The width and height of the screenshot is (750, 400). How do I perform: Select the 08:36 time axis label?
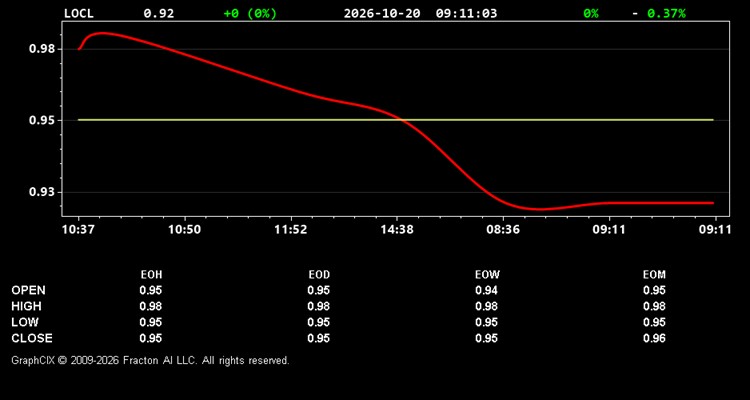[503, 230]
